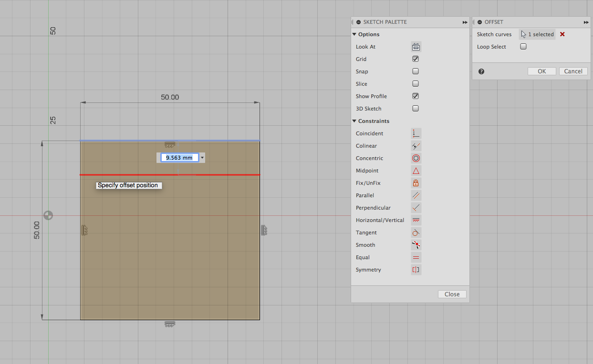Apply the Colinear constraint icon
Screen dimensions: 593x364
416,146
